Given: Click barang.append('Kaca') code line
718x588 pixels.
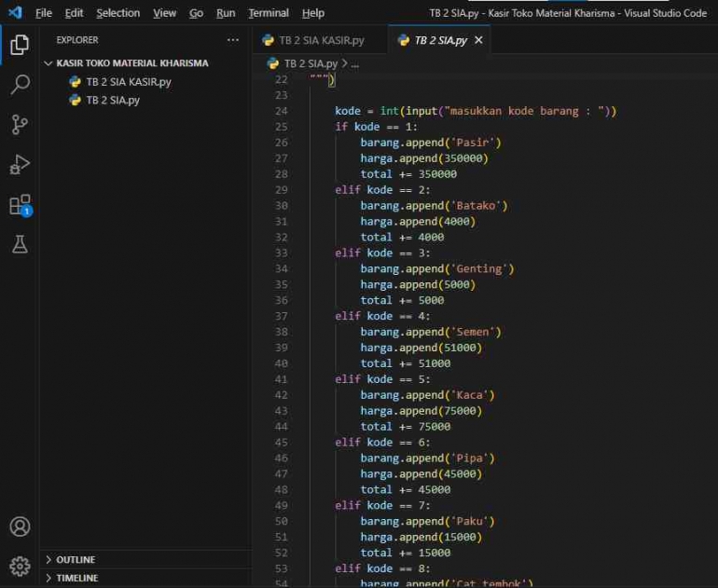Looking at the screenshot, I should tap(427, 395).
